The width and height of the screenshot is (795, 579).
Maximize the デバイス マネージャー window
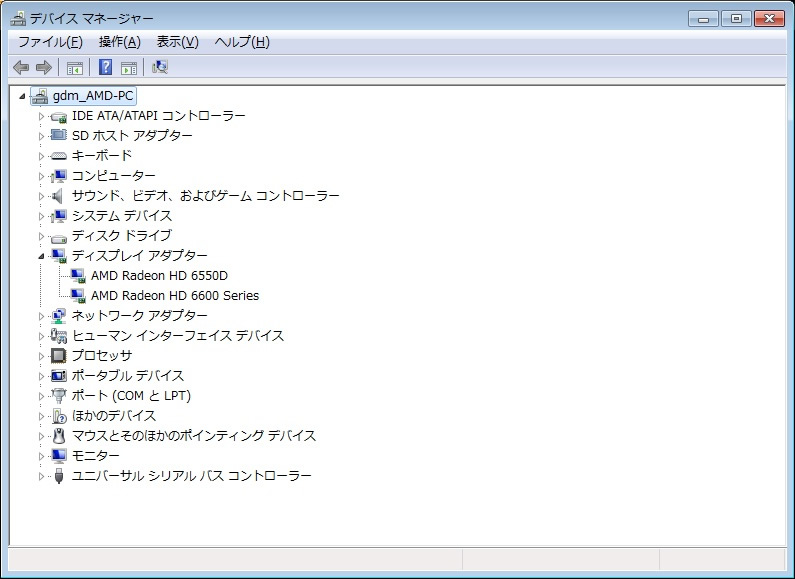[x=736, y=19]
